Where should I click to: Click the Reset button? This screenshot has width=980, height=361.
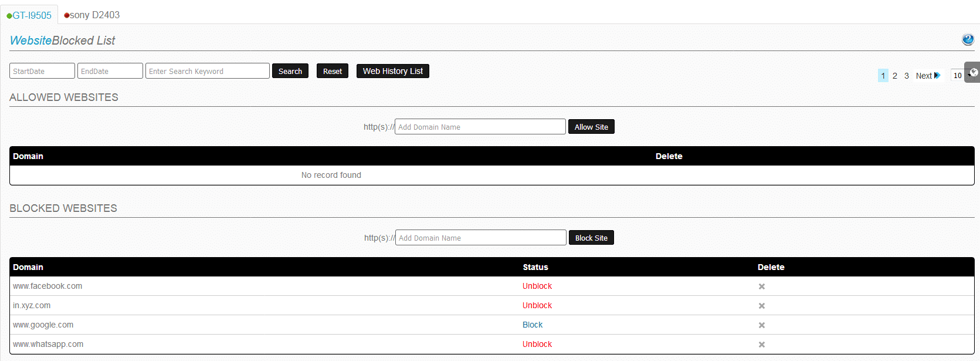coord(333,71)
